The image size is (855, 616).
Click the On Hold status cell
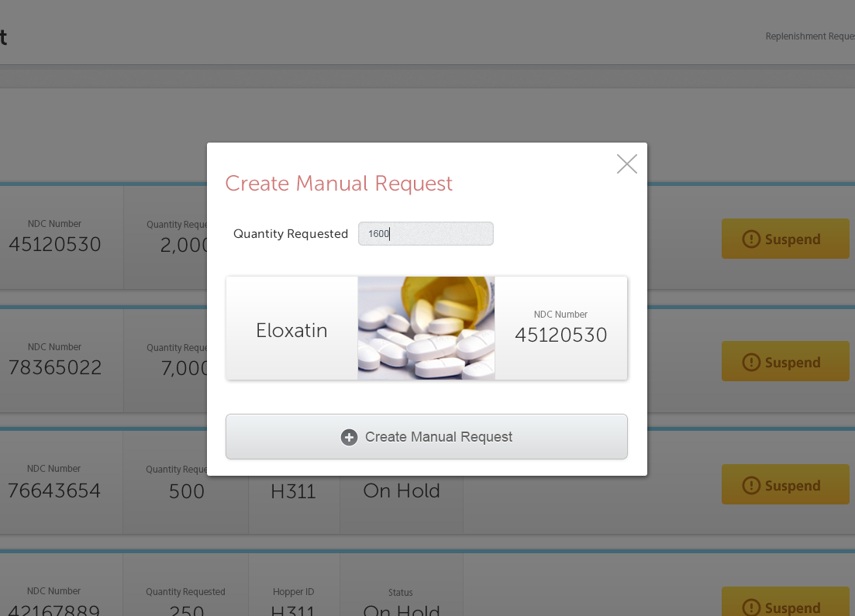tap(402, 490)
